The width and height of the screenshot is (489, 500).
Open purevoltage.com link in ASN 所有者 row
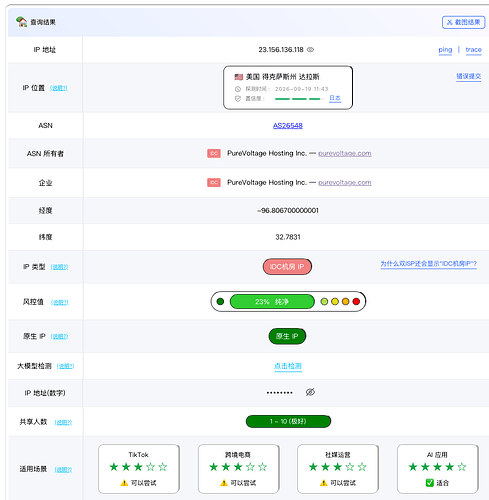click(345, 153)
